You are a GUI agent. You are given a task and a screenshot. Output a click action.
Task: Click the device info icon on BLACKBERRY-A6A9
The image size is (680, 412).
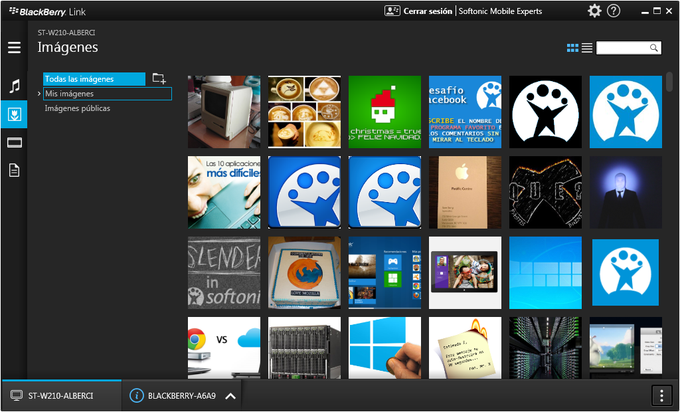pyautogui.click(x=136, y=396)
